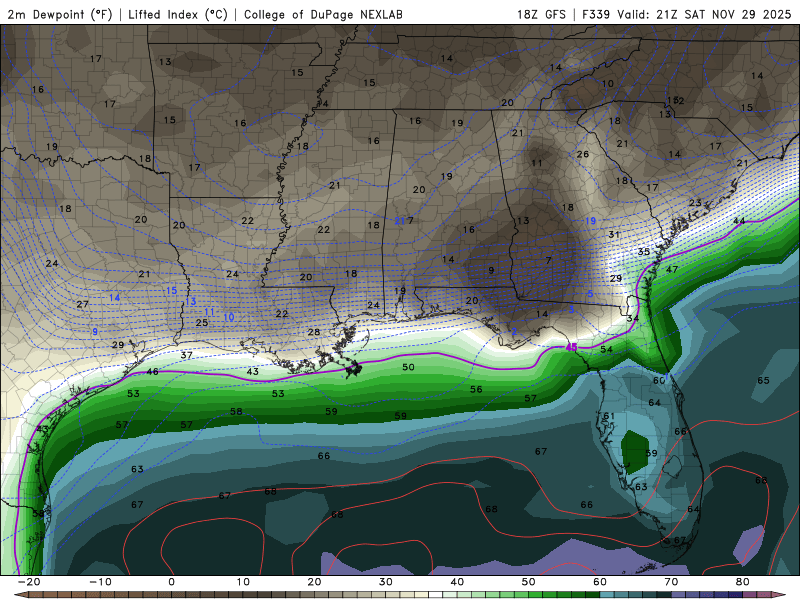Click the dewpoint value '23' on the Carolina coast

(x=695, y=203)
